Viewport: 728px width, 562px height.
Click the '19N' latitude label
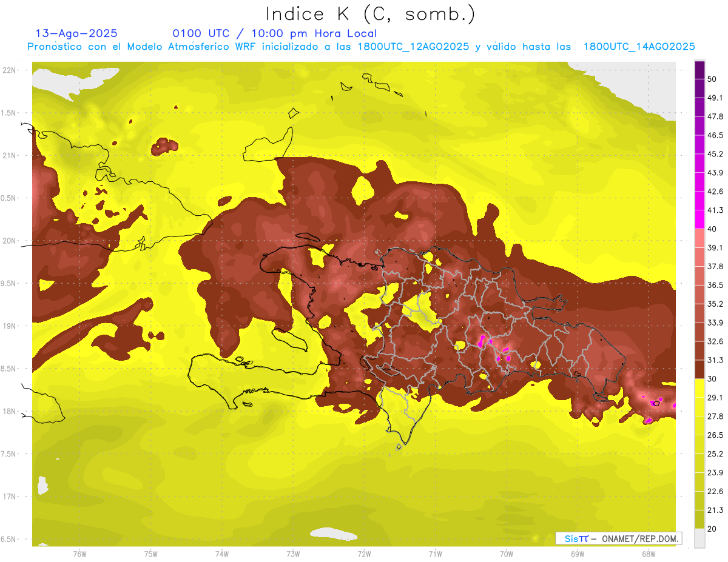[x=9, y=326]
